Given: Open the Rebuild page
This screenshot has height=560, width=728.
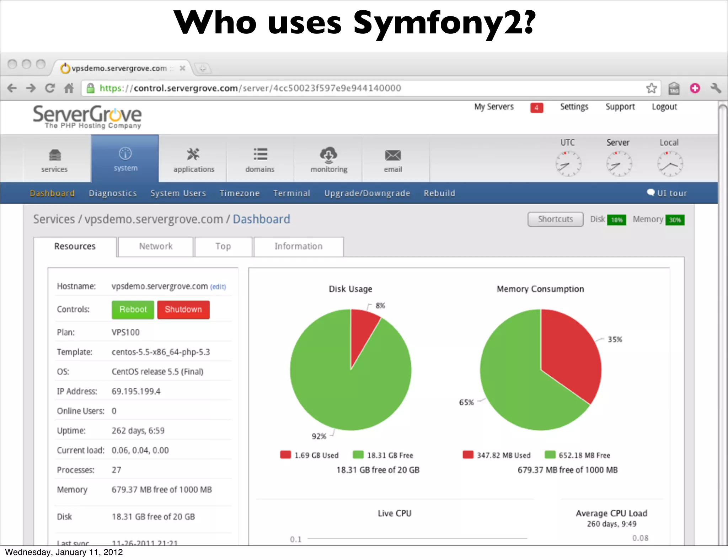Looking at the screenshot, I should point(439,193).
